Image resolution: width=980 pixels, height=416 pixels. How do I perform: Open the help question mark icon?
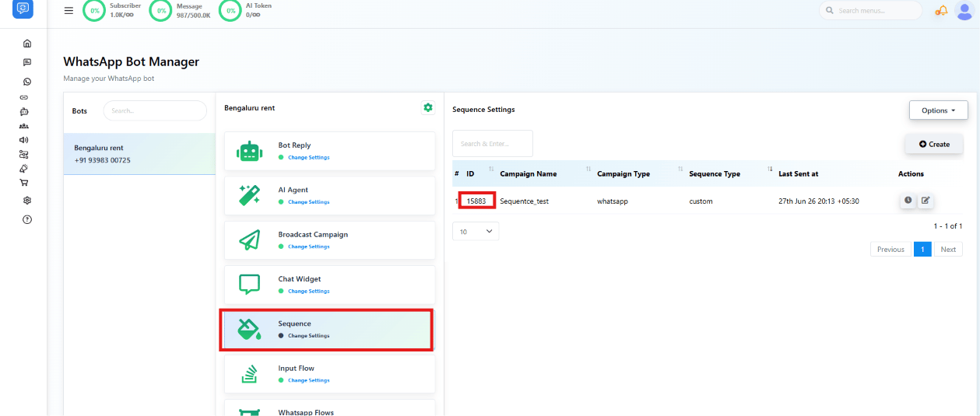(27, 220)
